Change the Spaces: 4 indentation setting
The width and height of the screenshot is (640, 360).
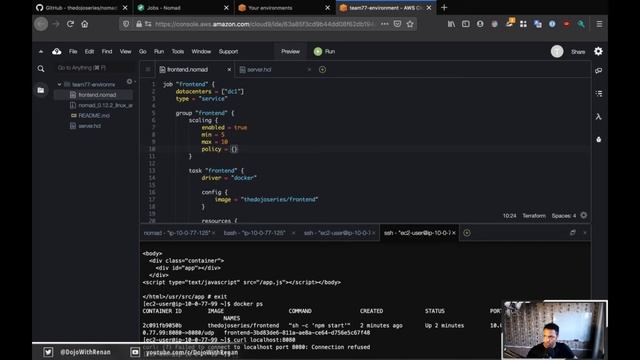pos(564,216)
